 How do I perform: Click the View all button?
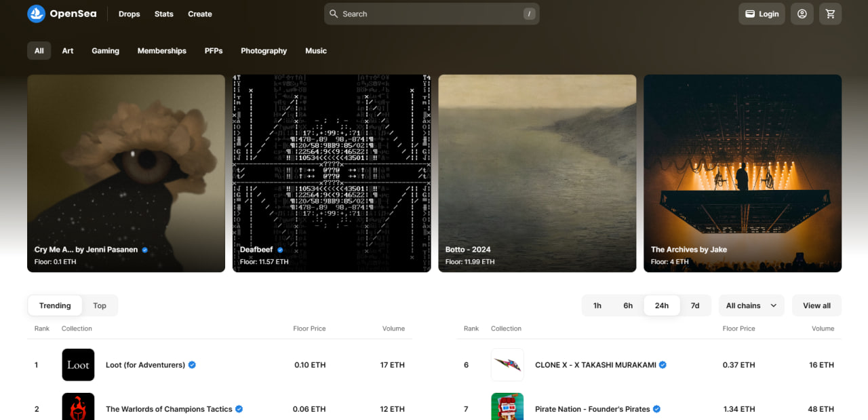click(816, 305)
